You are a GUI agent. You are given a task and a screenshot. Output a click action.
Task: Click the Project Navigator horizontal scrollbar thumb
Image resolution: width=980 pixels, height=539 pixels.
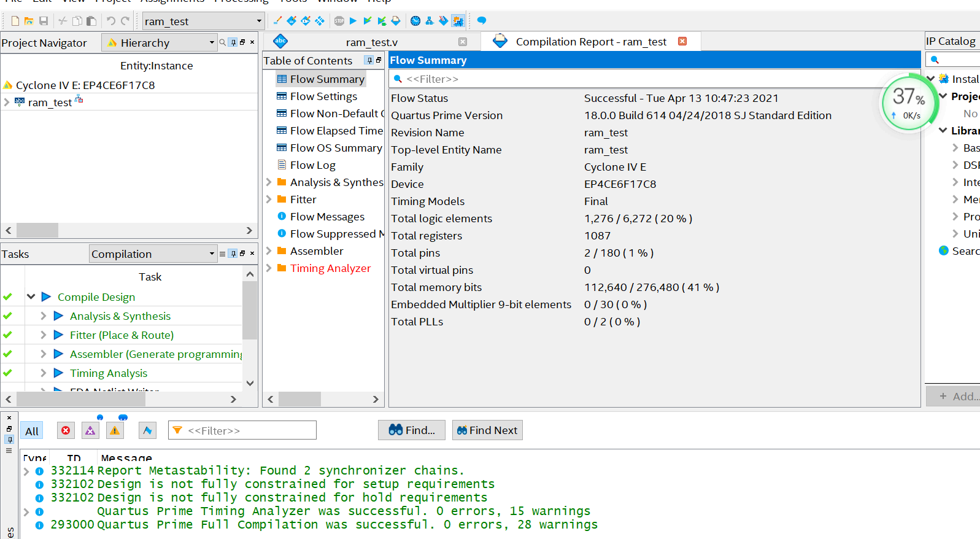pyautogui.click(x=37, y=230)
